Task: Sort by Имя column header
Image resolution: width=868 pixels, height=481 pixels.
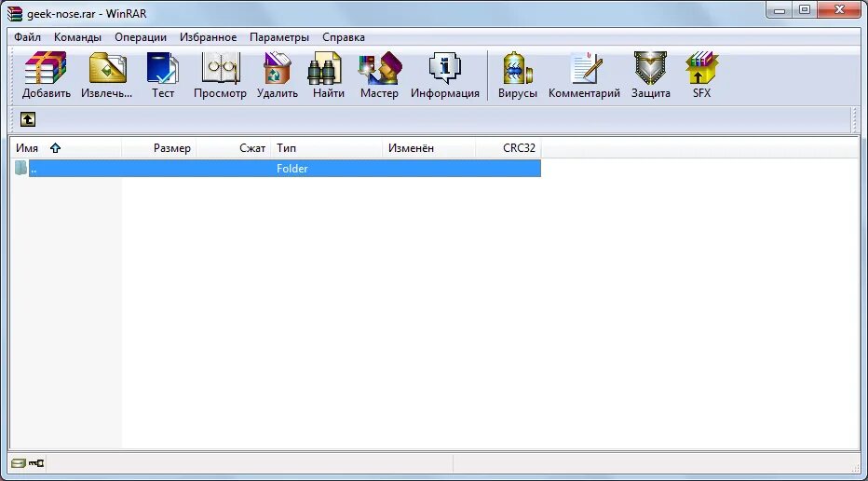Action: point(66,148)
